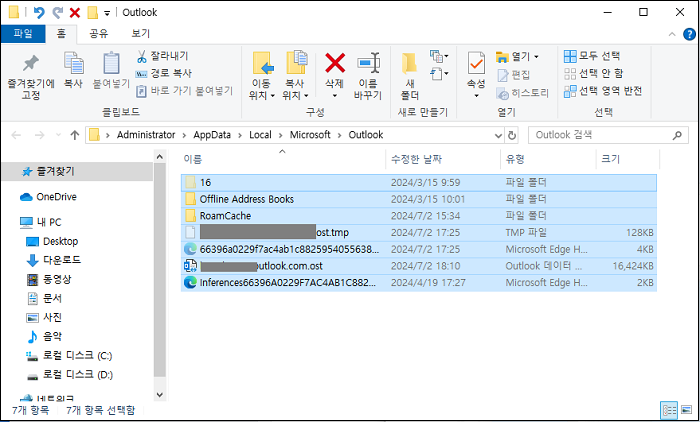Click the Pin to Quick Access icon (즐겨찾기에 고정)

(31, 63)
